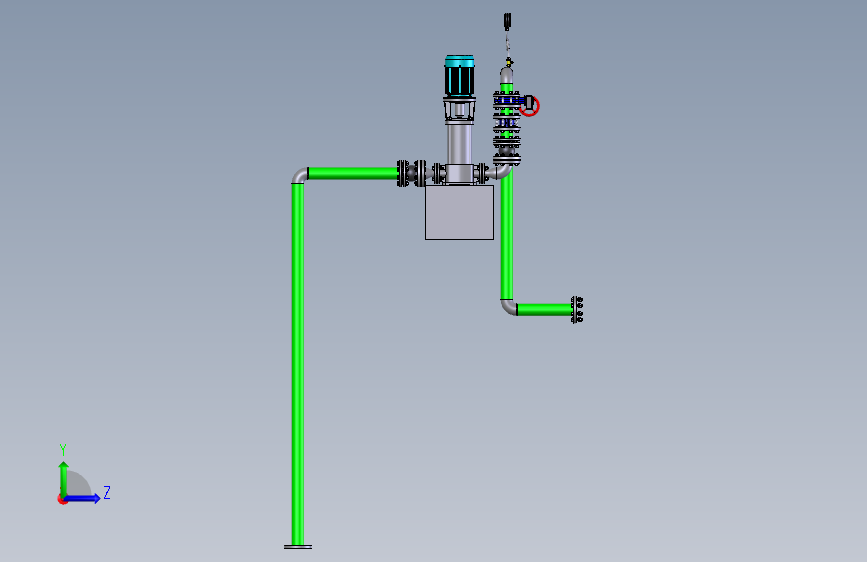The image size is (867, 562).
Task: Select the black gauge at top of assembly
Action: [x=508, y=21]
